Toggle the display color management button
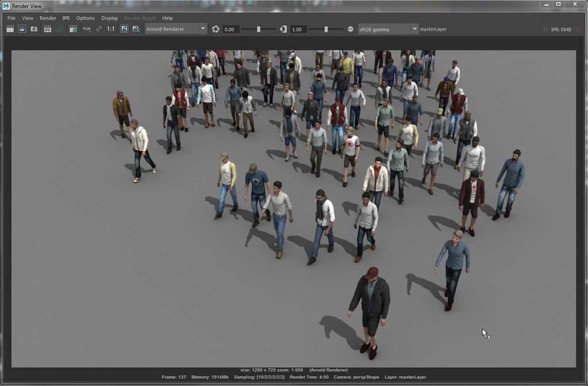Image resolution: width=588 pixels, height=386 pixels. tap(350, 29)
